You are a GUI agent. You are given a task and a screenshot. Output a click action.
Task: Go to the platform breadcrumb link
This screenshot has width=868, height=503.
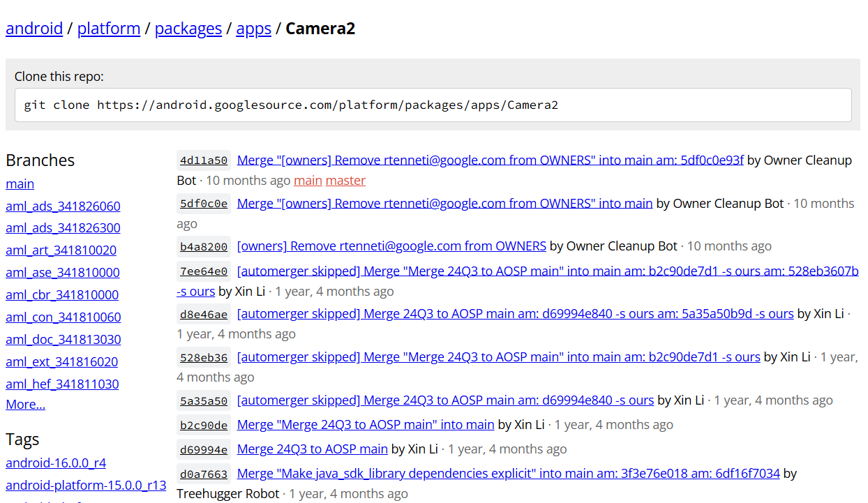click(x=109, y=29)
